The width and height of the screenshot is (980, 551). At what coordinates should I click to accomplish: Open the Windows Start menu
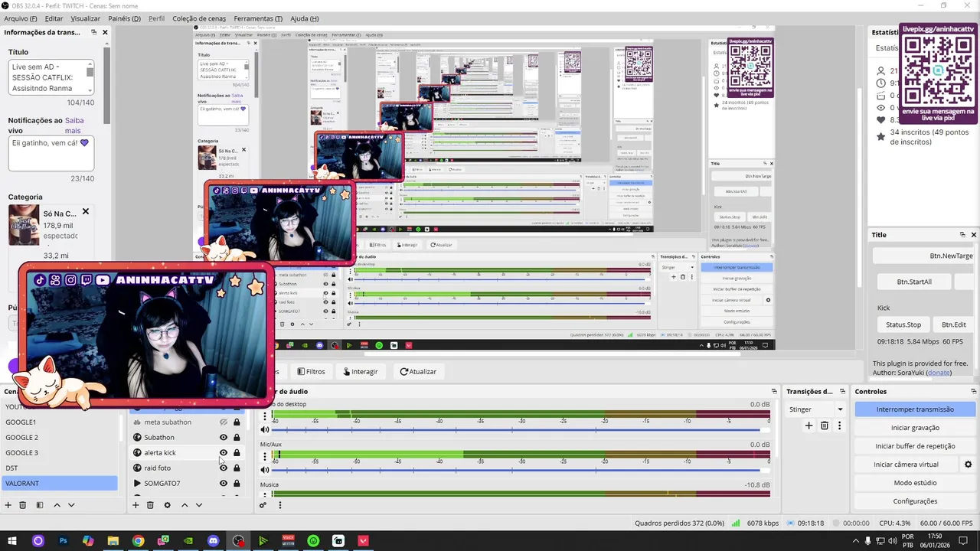pyautogui.click(x=13, y=541)
